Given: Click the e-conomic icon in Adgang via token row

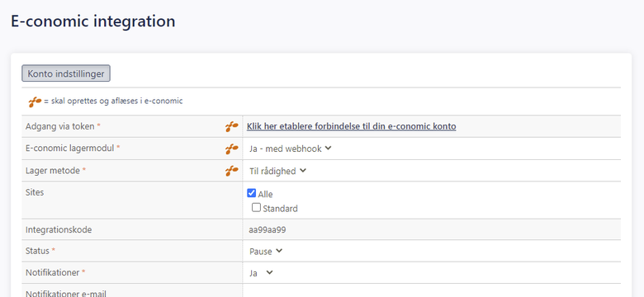Looking at the screenshot, I should point(232,127).
